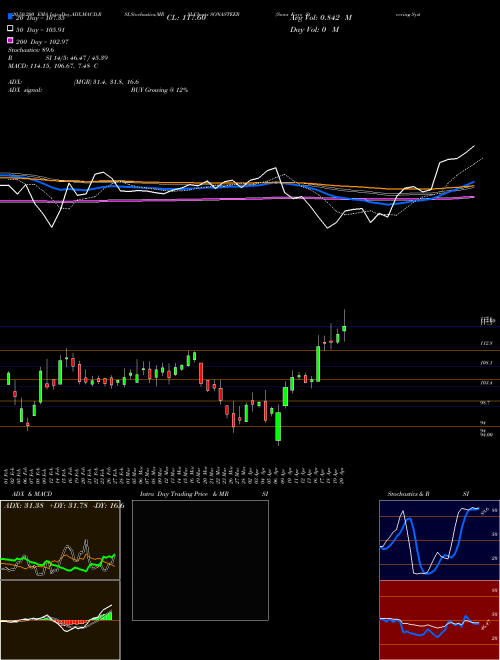Click the latest green candlestick on the chart
This screenshot has width=500, height=660.
(x=344, y=328)
